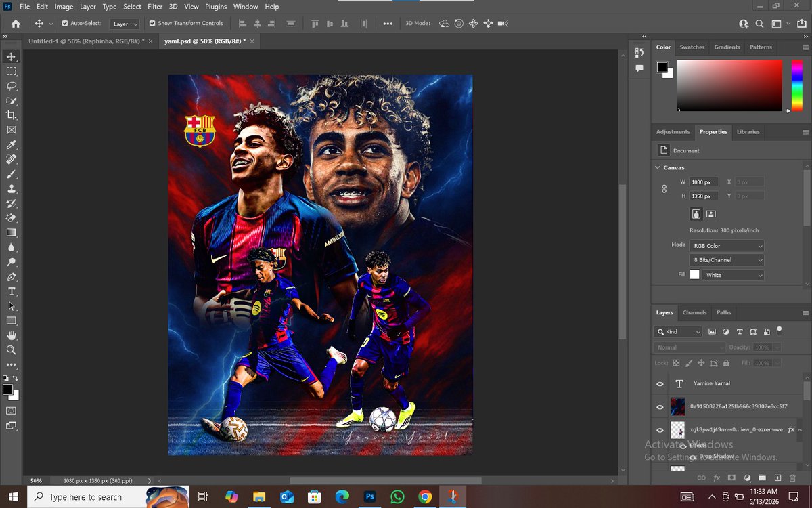812x508 pixels.
Task: Select the Blur tool
Action: [x=11, y=247]
